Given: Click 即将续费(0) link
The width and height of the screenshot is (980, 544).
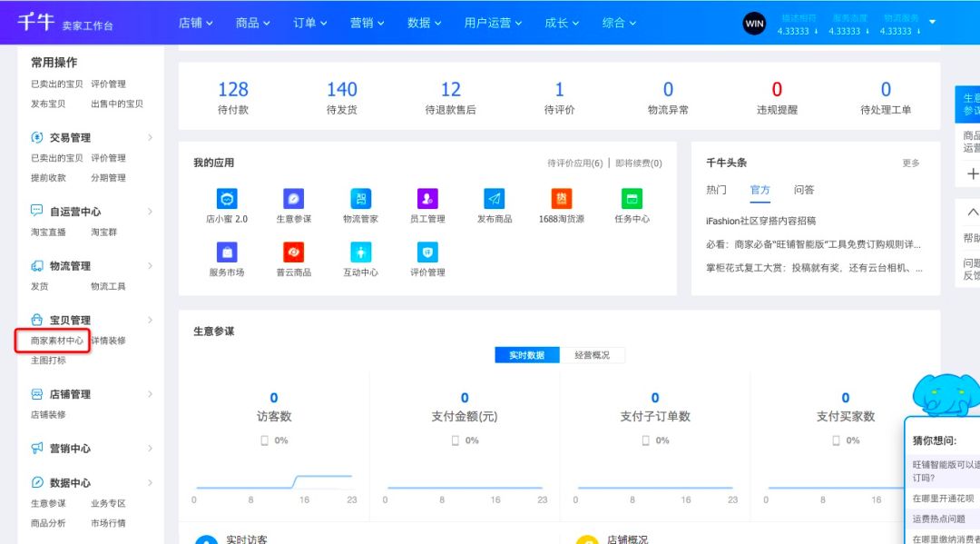Looking at the screenshot, I should pos(639,163).
